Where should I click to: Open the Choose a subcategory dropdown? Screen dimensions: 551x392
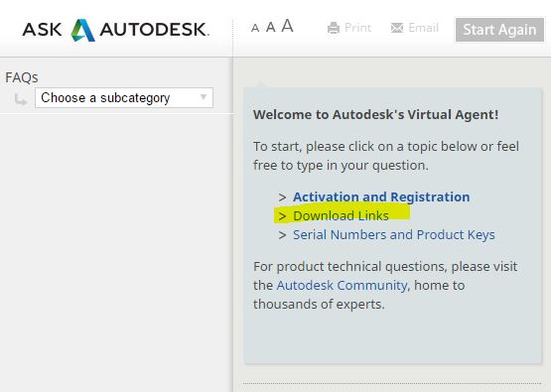click(x=124, y=97)
